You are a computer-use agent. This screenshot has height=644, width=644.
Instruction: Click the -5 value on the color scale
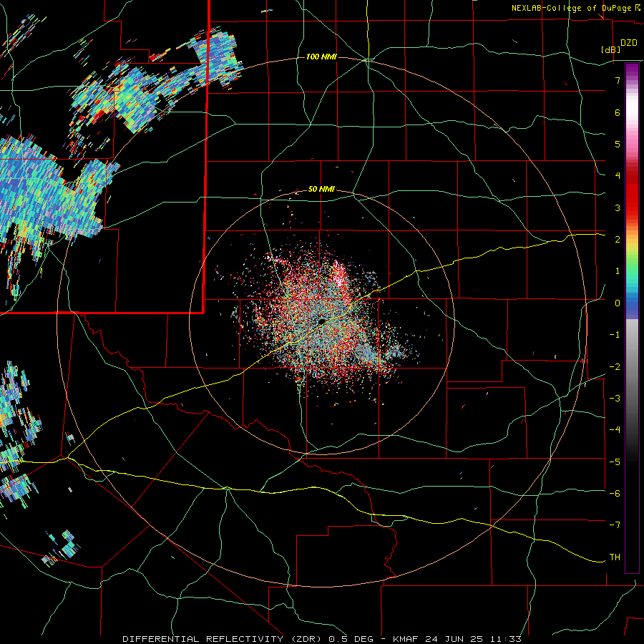pyautogui.click(x=615, y=462)
